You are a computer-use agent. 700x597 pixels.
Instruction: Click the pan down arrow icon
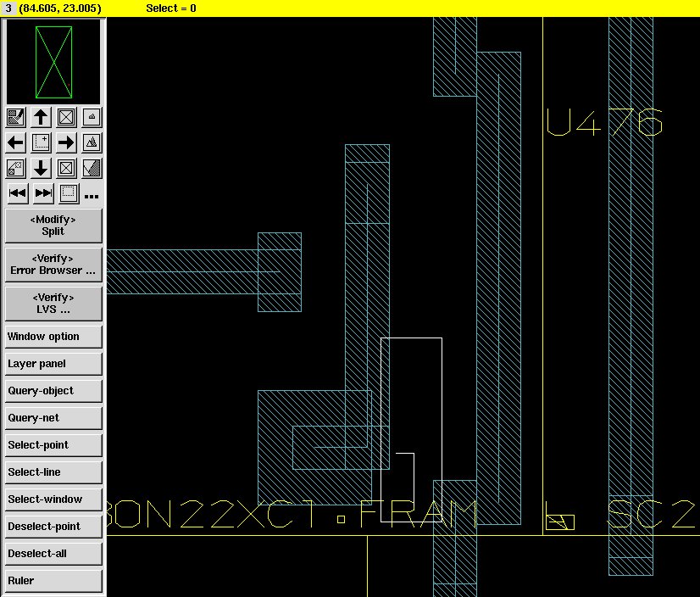coord(41,168)
